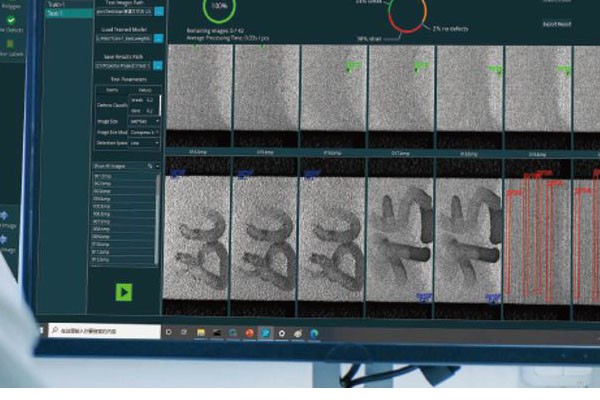Select the No Defects green checkmark tool
The width and height of the screenshot is (600, 400).
pyautogui.click(x=11, y=20)
